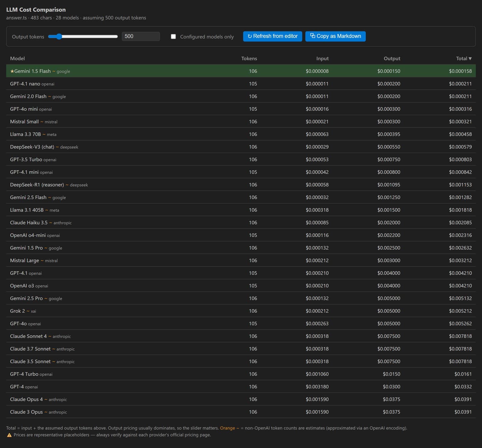
Task: Click the DeepSeek-V3 (chat) model name
Action: tap(32, 147)
